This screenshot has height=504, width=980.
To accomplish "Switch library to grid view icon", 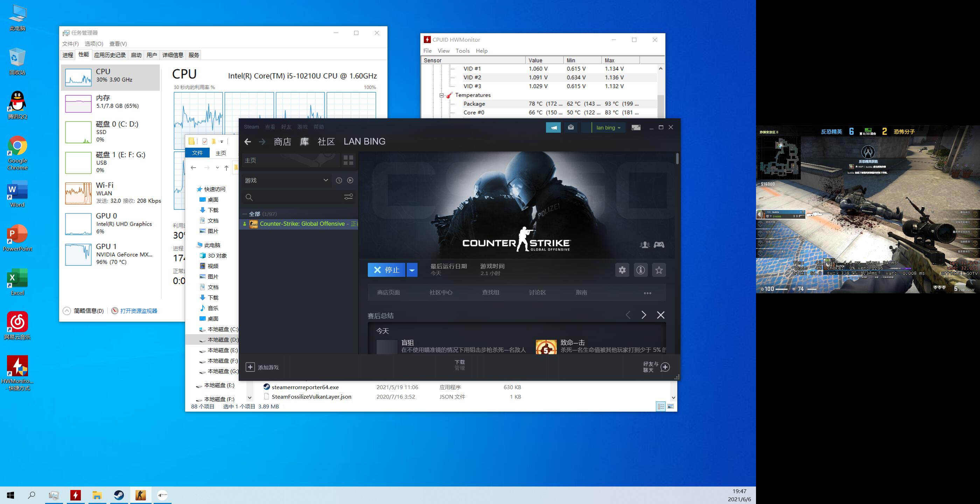I will [x=348, y=160].
